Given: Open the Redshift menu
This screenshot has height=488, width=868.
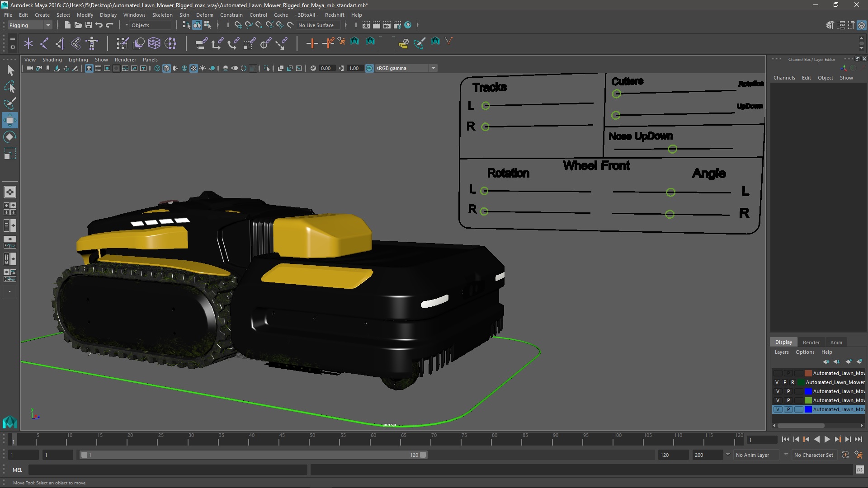Looking at the screenshot, I should coord(334,15).
